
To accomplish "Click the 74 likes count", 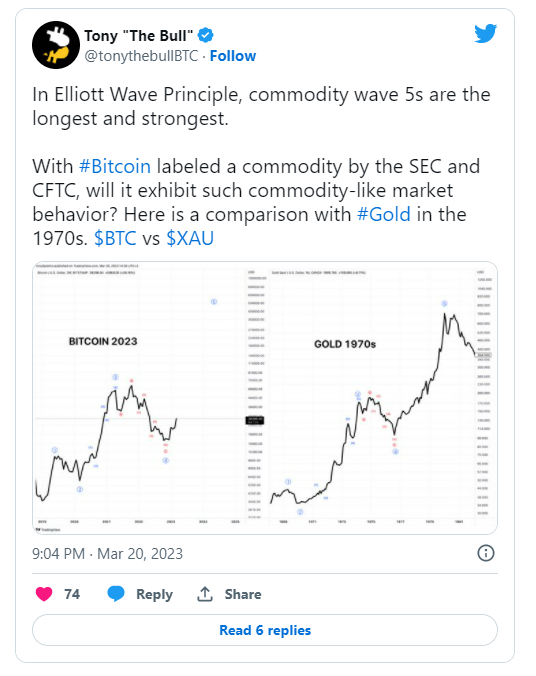I will tap(72, 594).
